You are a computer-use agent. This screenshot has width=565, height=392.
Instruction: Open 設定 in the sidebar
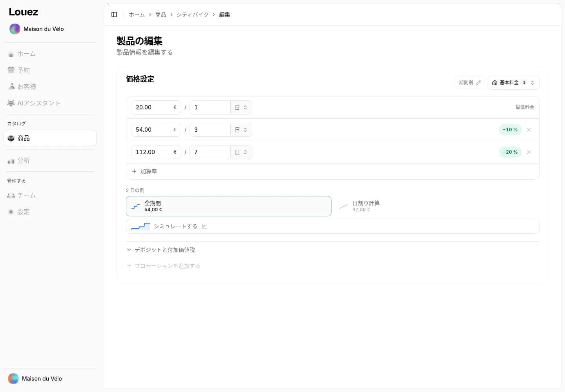[x=50, y=212]
